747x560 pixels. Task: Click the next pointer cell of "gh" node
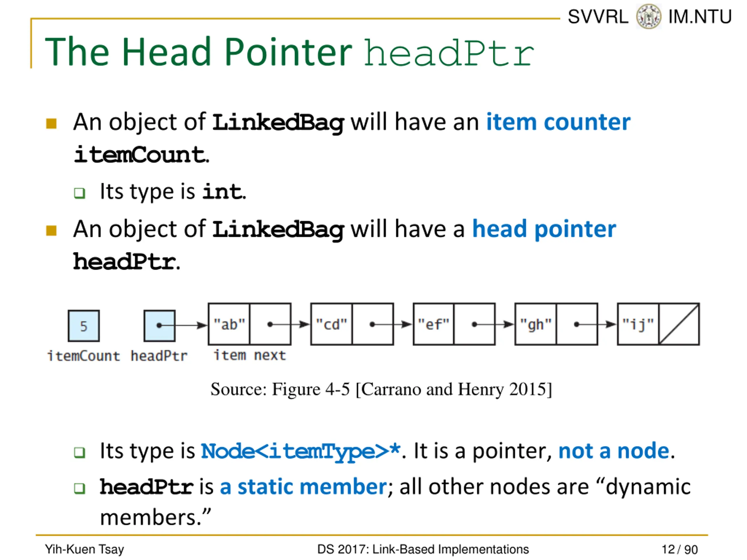point(577,324)
